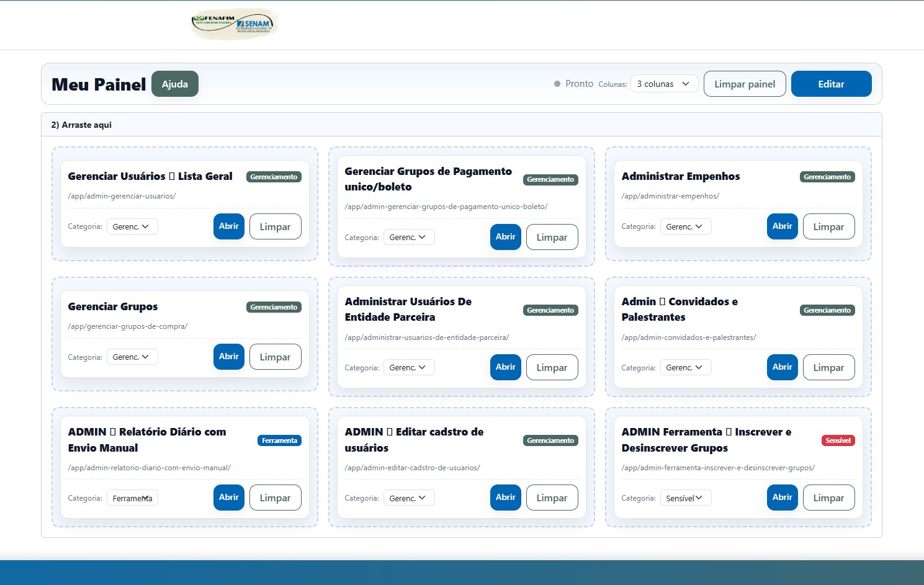Click the Gerenciamento badge on Gerenciar Usuários card

click(274, 177)
